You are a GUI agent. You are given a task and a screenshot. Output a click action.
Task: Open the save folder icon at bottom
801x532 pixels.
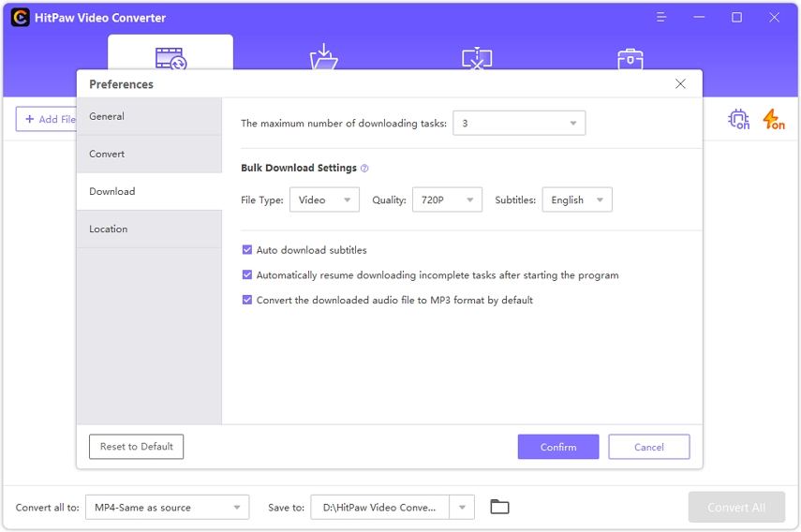click(499, 507)
